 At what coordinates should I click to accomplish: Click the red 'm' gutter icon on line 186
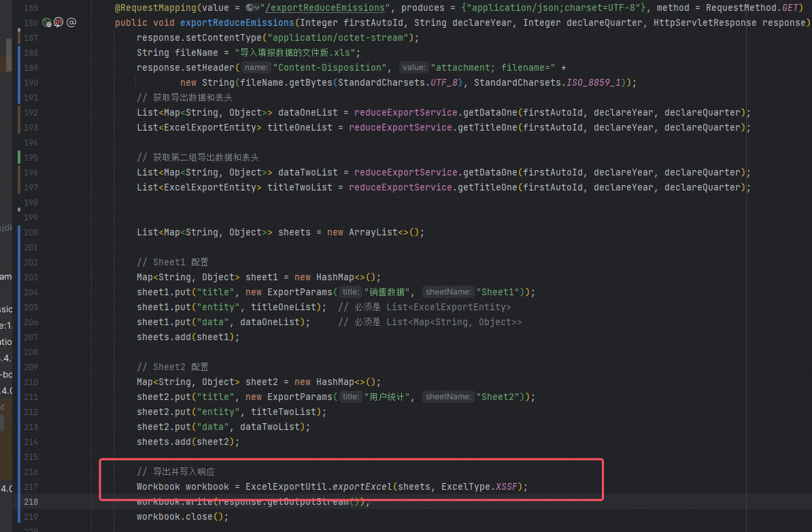point(58,22)
